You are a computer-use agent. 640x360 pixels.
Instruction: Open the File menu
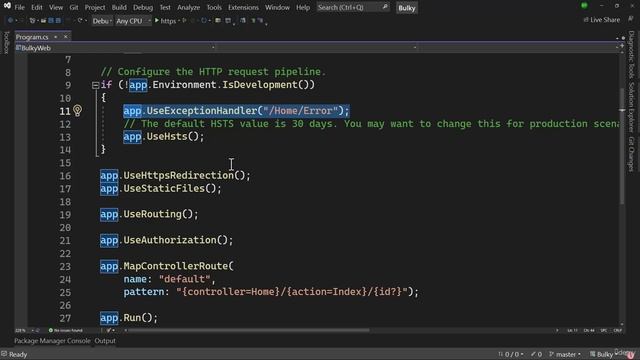click(19, 7)
